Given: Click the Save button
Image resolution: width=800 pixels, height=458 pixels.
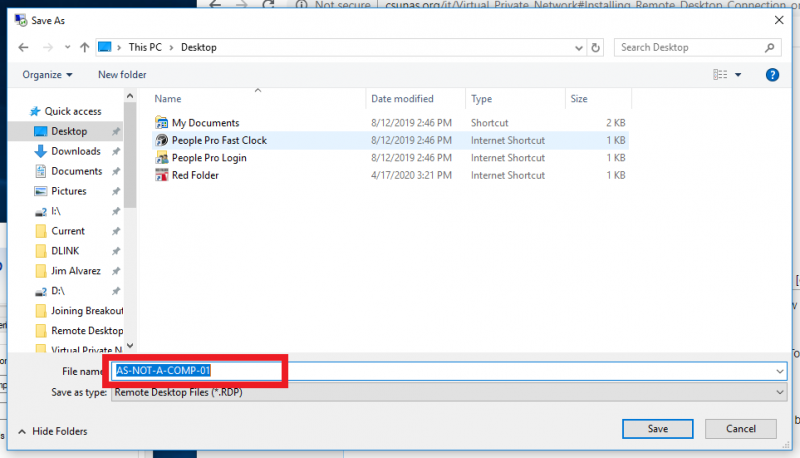Looking at the screenshot, I should click(x=657, y=429).
